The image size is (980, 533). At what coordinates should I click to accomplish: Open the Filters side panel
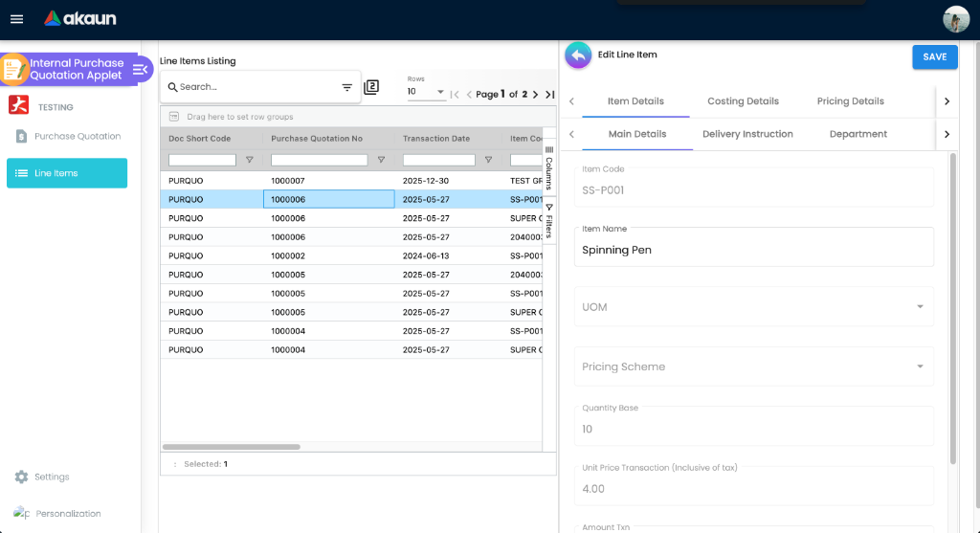tap(549, 220)
